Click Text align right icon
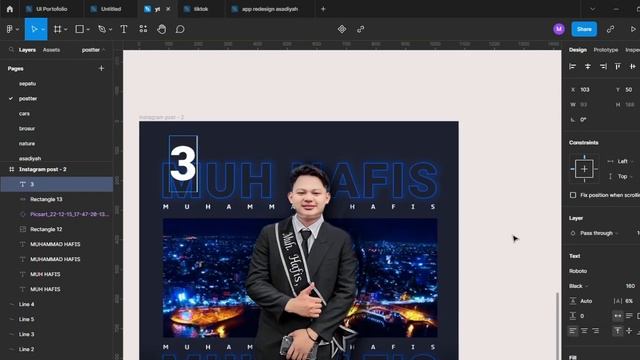640x360 pixels. click(x=596, y=331)
